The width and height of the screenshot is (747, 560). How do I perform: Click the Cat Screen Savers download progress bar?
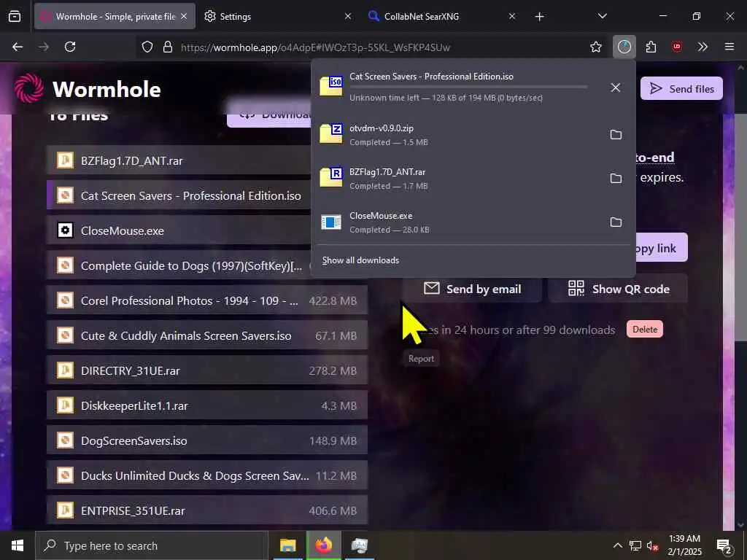click(x=468, y=87)
